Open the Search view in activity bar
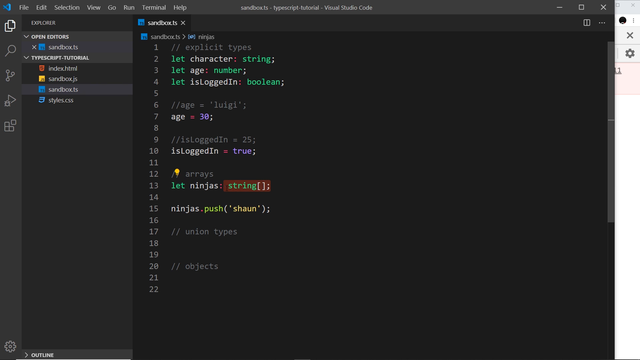This screenshot has height=360, width=640. tap(10, 51)
